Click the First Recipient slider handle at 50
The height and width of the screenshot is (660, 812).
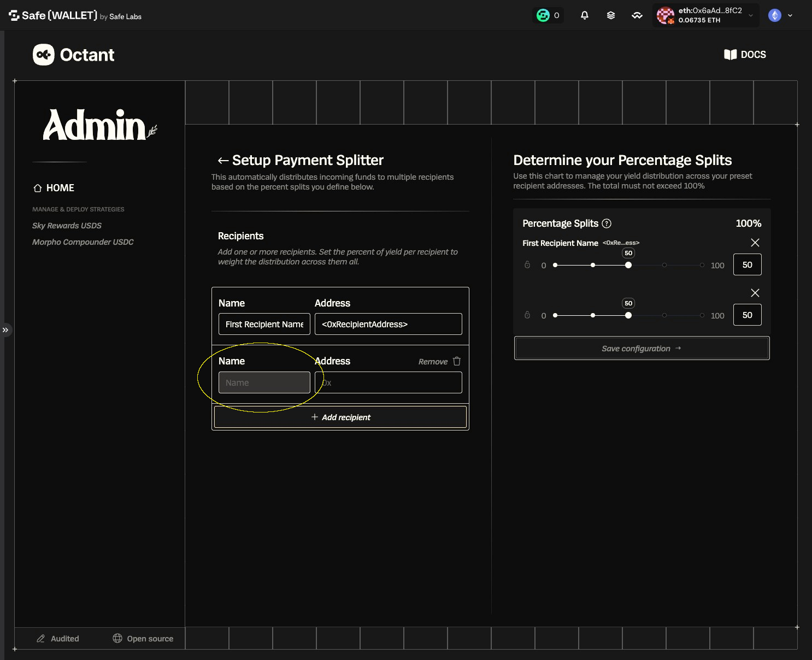coord(628,265)
